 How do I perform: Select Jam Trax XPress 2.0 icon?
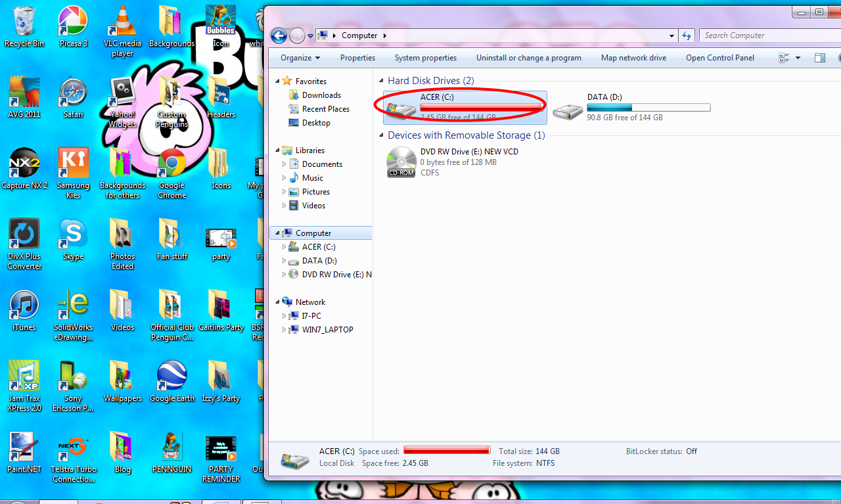[24, 386]
